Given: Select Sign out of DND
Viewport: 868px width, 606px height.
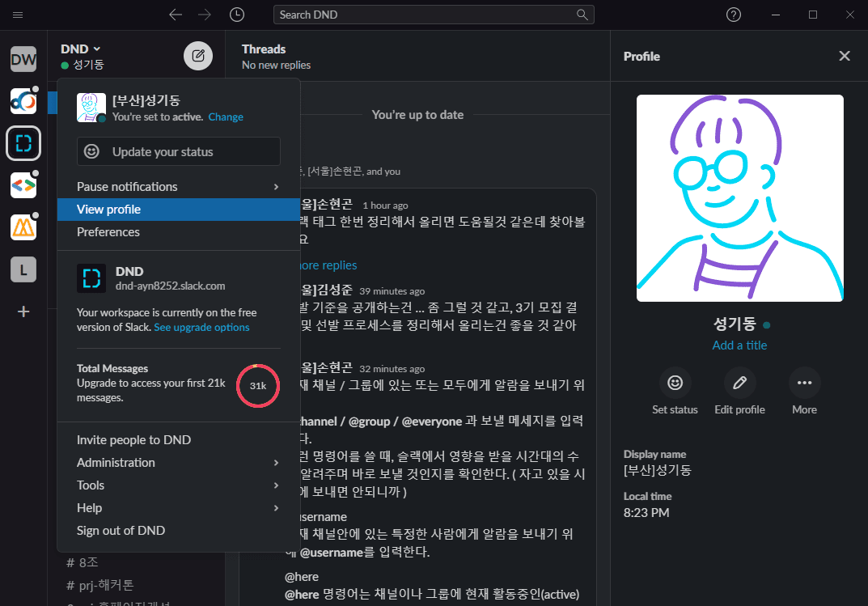Looking at the screenshot, I should pyautogui.click(x=178, y=531).
